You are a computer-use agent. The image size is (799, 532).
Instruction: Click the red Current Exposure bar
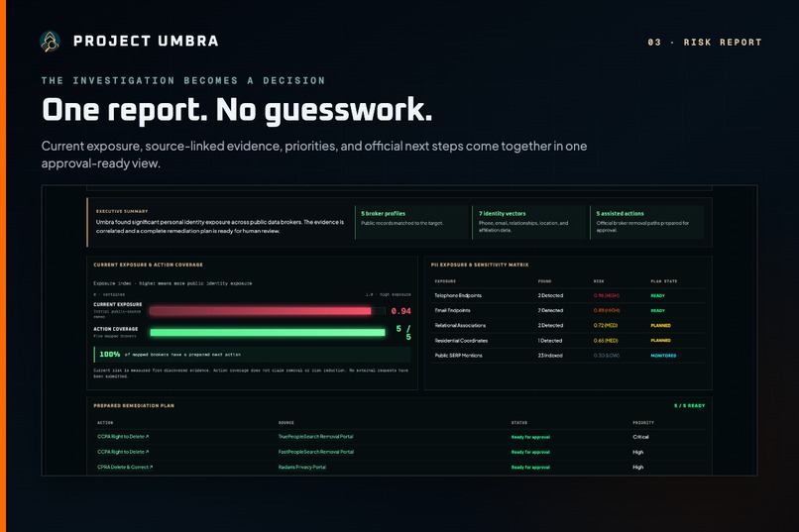pos(261,311)
